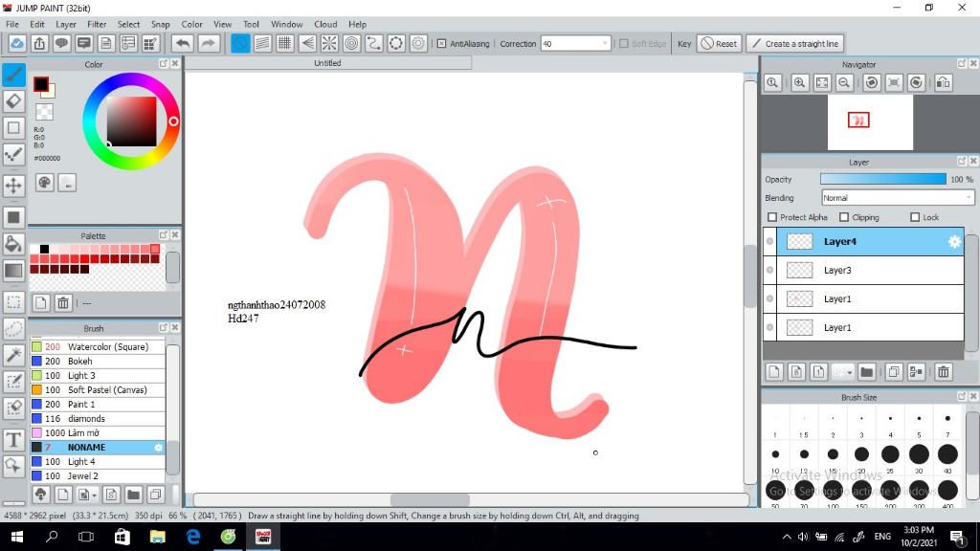Enable Lock checkbox

tap(915, 217)
